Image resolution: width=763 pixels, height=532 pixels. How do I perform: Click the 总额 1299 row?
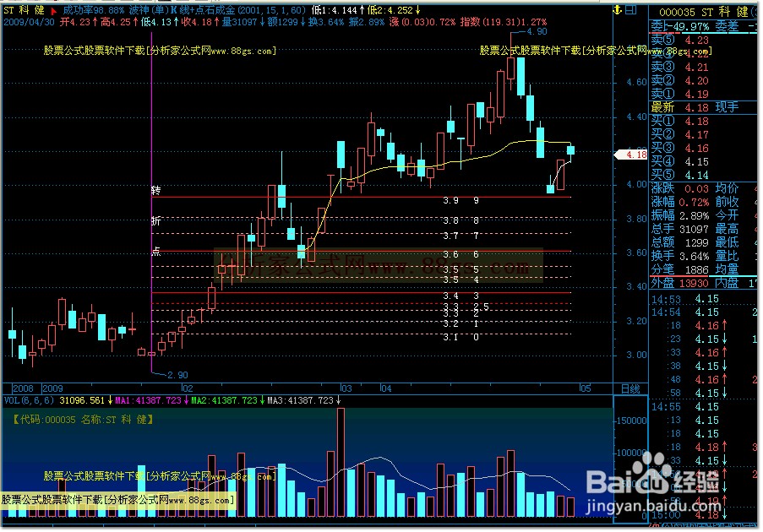(680, 242)
